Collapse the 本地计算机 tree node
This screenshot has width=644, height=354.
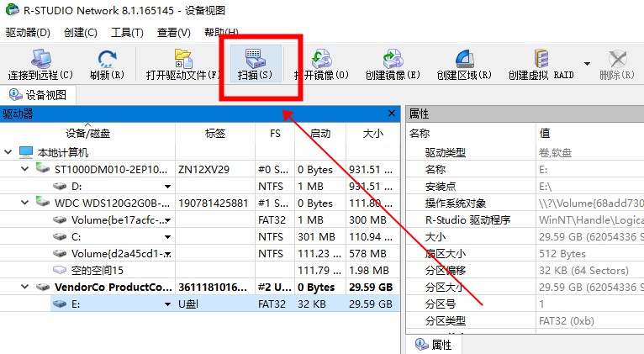click(8, 152)
